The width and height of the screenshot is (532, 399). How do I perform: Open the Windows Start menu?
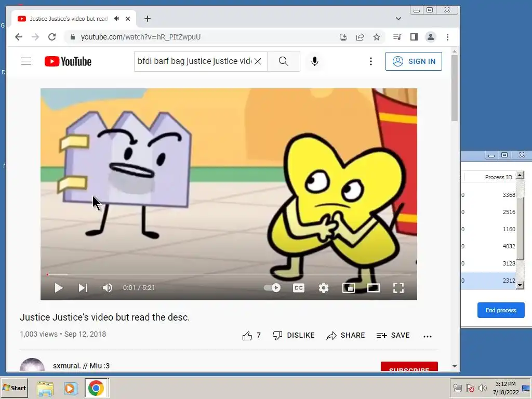pos(14,388)
